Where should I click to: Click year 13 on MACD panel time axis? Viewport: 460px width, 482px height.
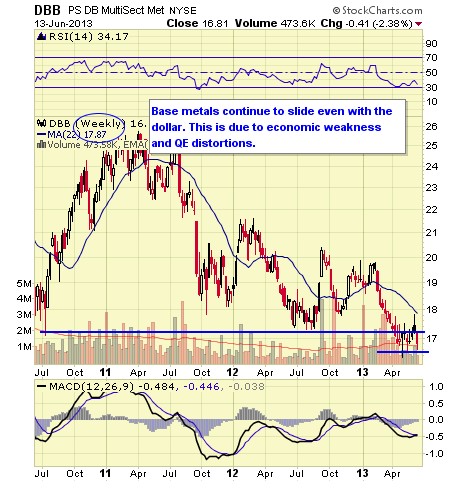click(x=362, y=473)
